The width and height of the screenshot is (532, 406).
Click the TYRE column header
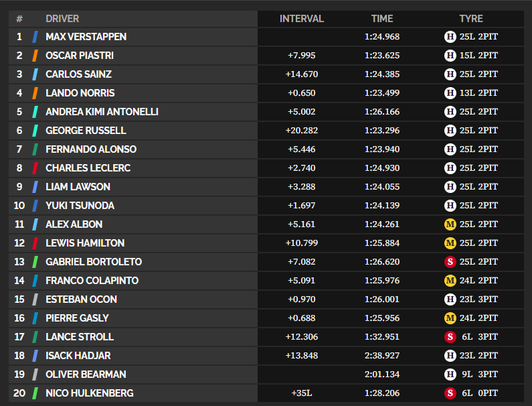click(x=471, y=19)
